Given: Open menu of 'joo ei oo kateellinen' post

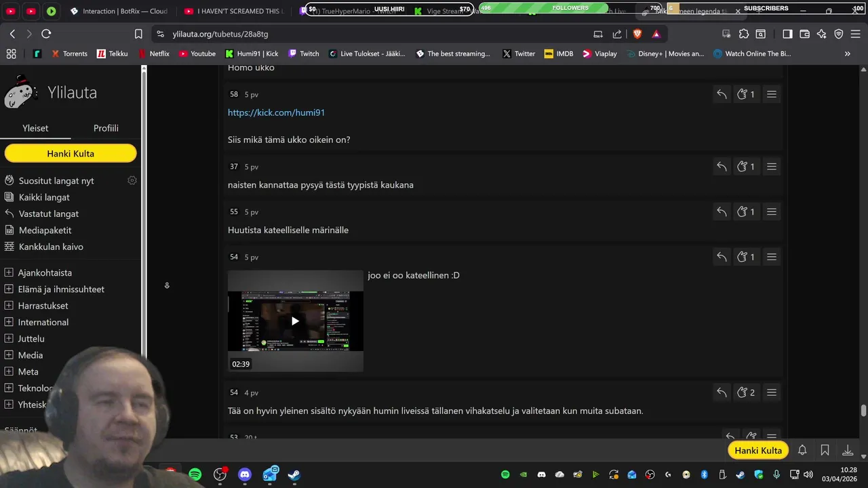Looking at the screenshot, I should click(x=772, y=257).
